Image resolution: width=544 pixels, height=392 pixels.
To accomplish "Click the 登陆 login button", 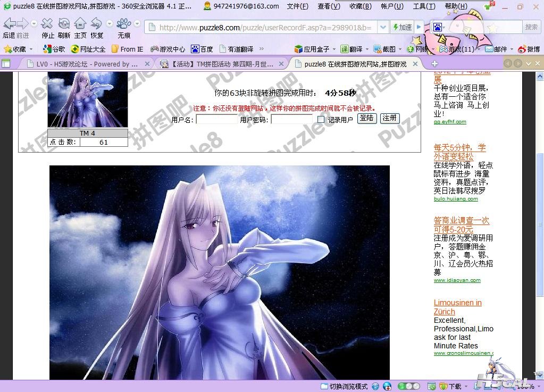I will click(x=367, y=118).
